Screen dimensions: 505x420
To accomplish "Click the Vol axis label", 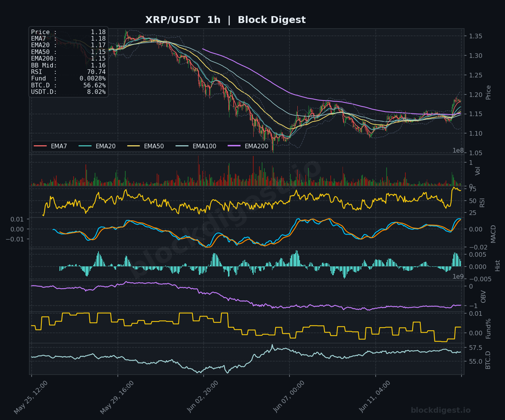I will point(478,171).
